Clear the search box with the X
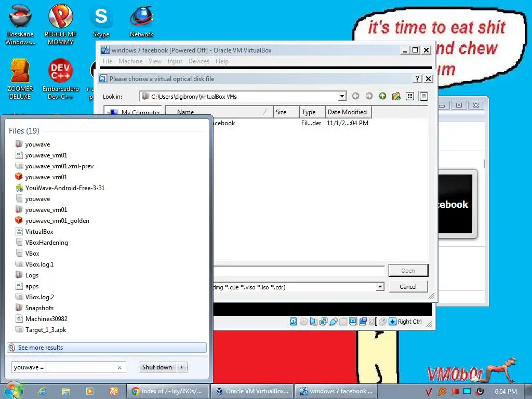 (x=120, y=367)
